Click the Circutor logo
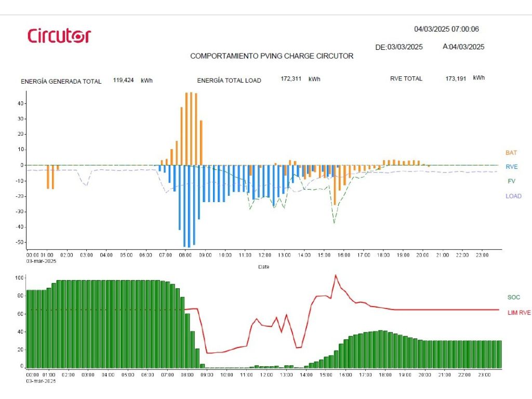The image size is (532, 399). tap(59, 36)
